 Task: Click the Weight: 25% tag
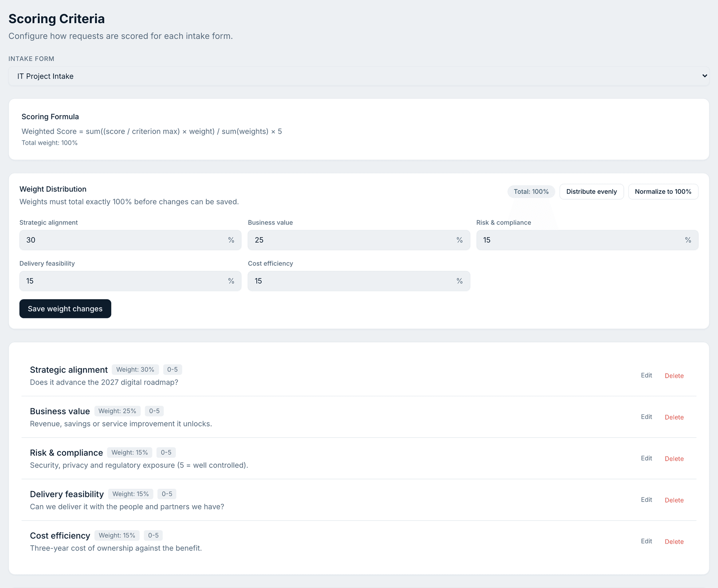(x=117, y=411)
